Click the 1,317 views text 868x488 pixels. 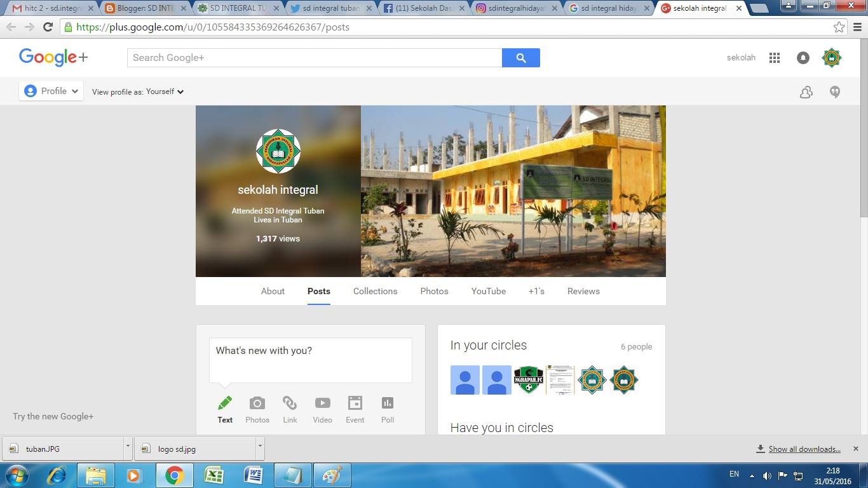(278, 239)
